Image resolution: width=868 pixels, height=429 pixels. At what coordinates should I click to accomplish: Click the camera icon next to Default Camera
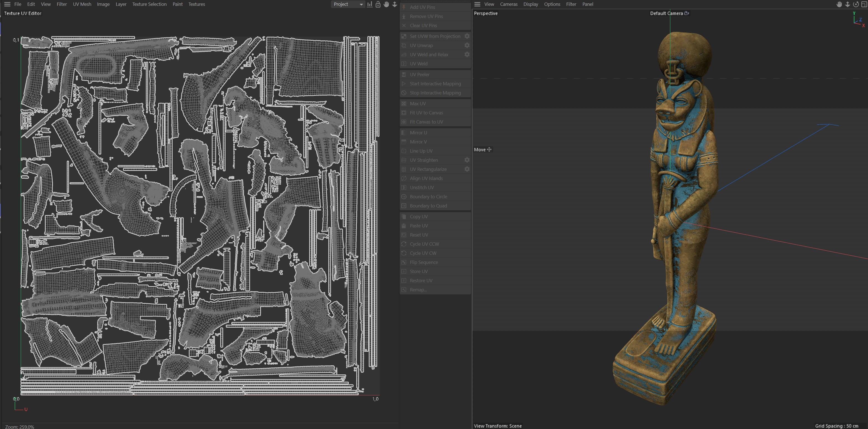coord(686,13)
